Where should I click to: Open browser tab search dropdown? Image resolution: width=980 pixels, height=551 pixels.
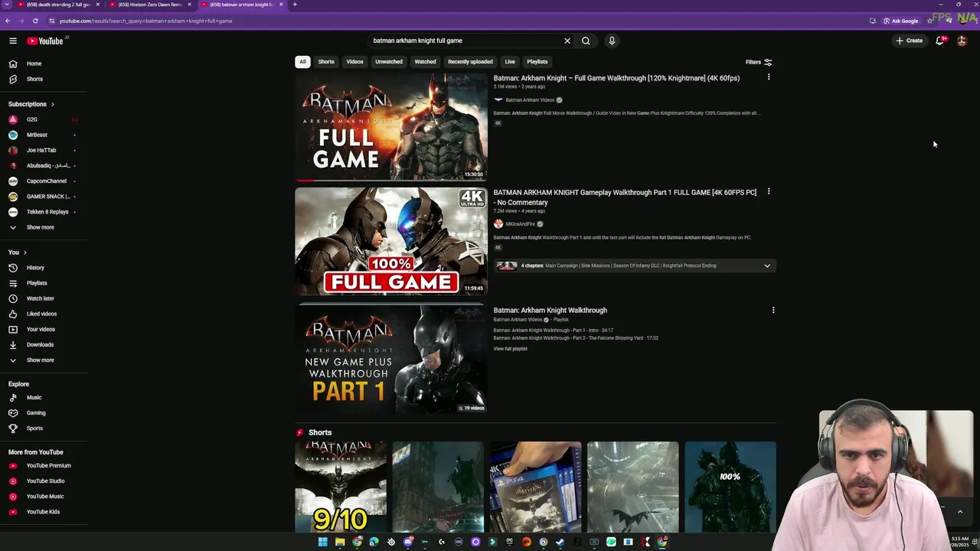(7, 5)
